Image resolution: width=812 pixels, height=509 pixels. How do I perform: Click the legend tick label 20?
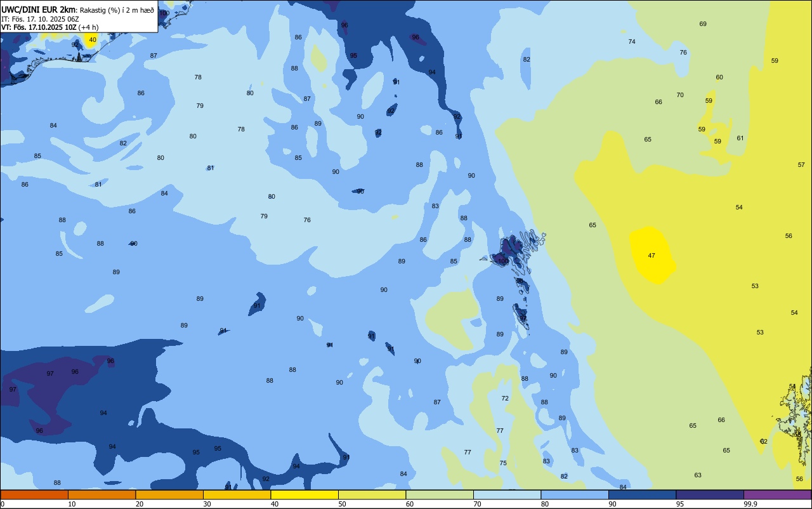[139, 504]
